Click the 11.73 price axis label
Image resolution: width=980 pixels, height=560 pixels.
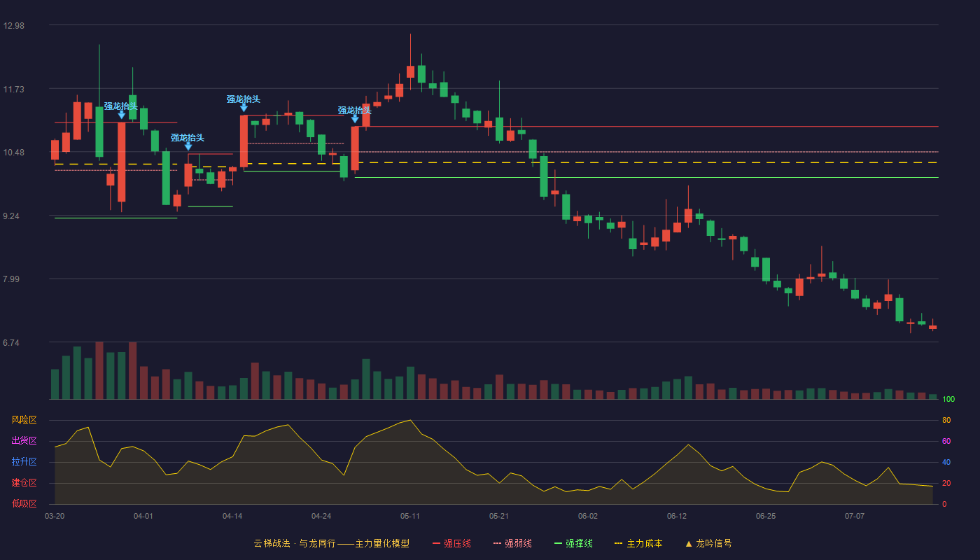[13, 89]
